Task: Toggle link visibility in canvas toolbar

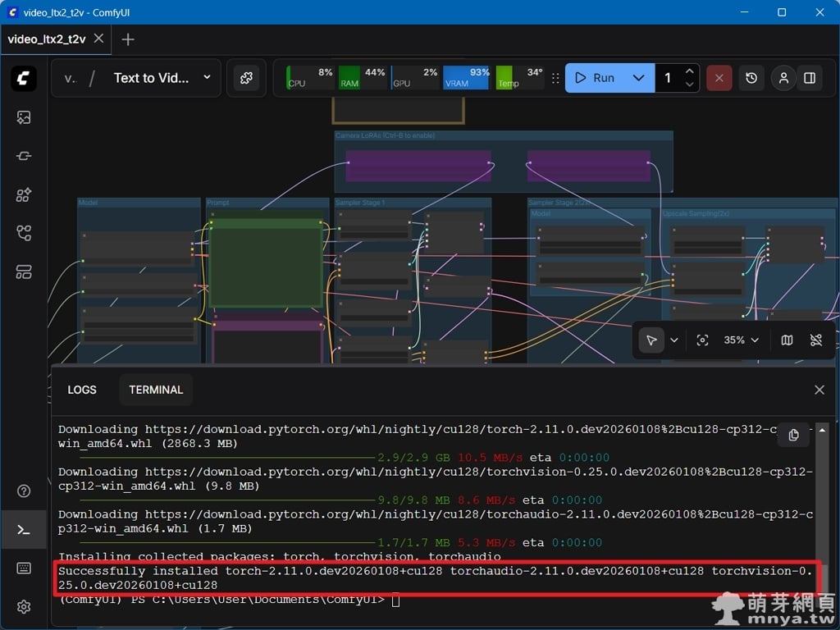Action: 815,340
